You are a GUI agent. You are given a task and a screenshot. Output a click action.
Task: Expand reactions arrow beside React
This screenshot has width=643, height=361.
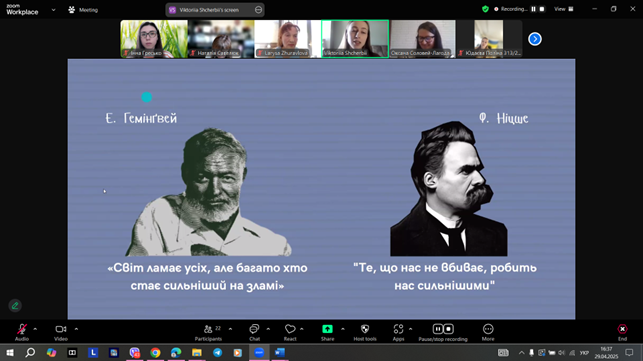point(302,329)
